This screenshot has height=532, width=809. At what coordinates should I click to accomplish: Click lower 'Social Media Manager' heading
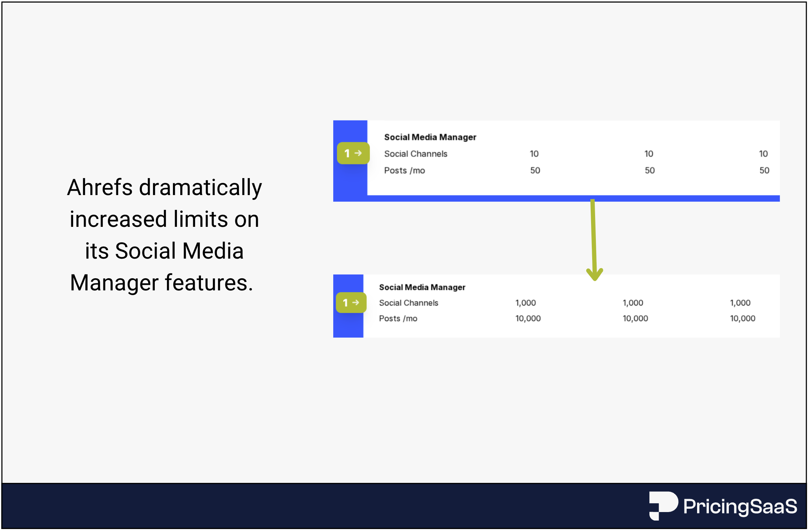(422, 287)
